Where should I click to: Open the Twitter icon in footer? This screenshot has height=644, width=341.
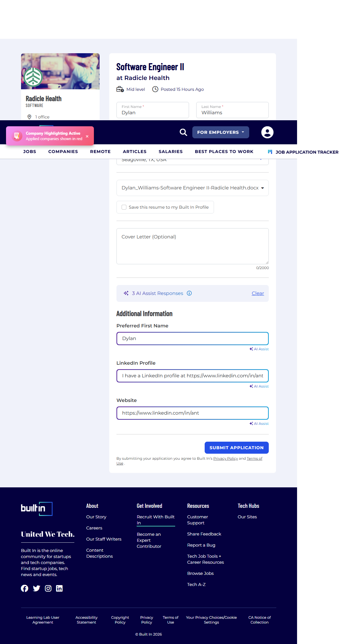36,588
